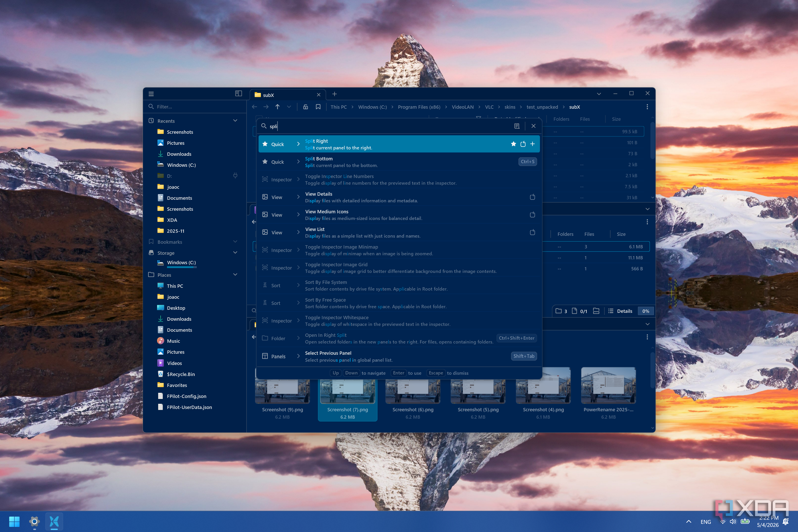This screenshot has height=532, width=798.
Task: Open Windows Start menu
Action: click(14, 522)
